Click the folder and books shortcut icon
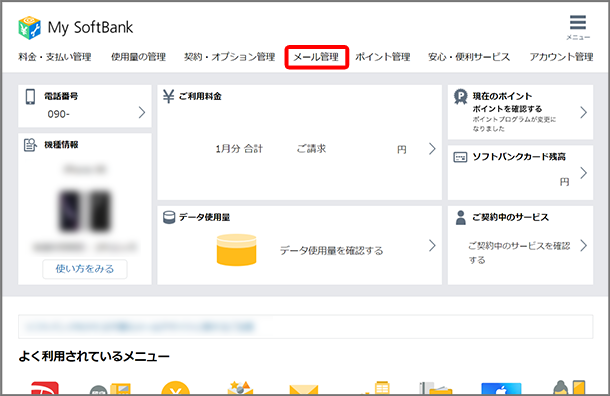The image size is (610, 396). [436, 388]
